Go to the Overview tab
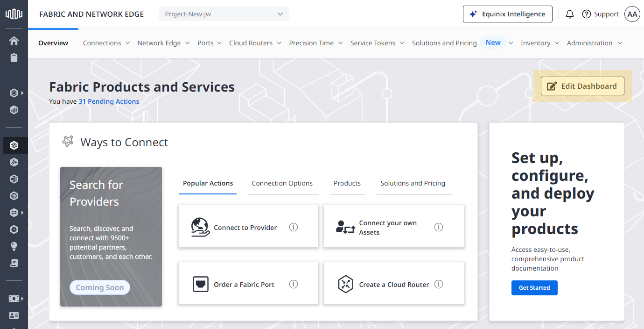The width and height of the screenshot is (644, 329). [x=53, y=43]
